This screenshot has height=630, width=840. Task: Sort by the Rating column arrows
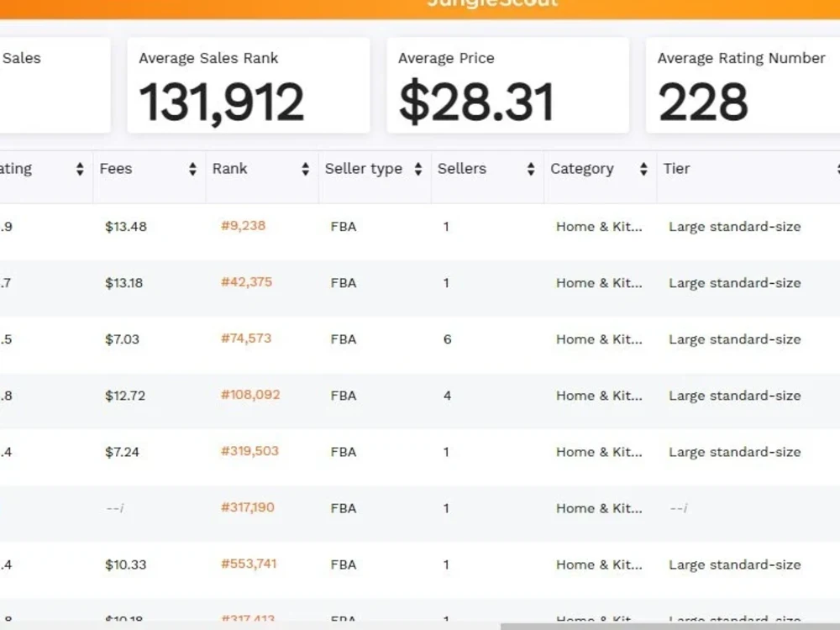(80, 170)
